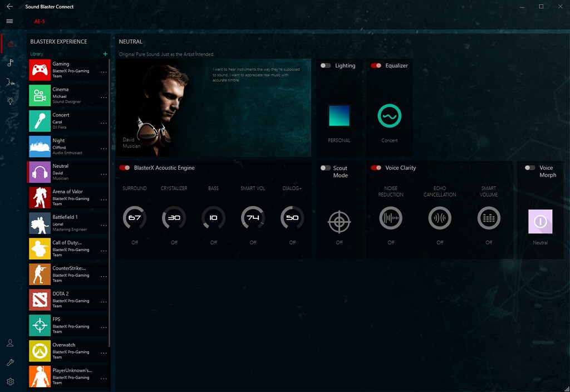The height and width of the screenshot is (392, 570).
Task: Select the Neutral profile headphones icon
Action: 40,172
